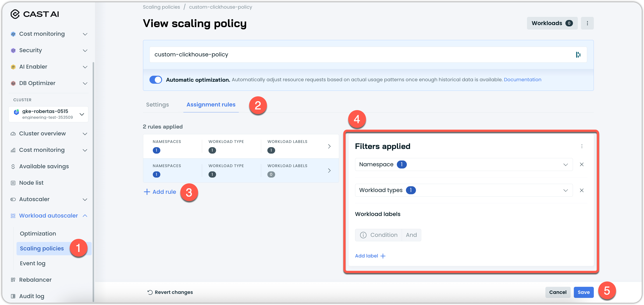Switch to the Settings tab
This screenshot has height=305, width=644.
click(x=157, y=105)
